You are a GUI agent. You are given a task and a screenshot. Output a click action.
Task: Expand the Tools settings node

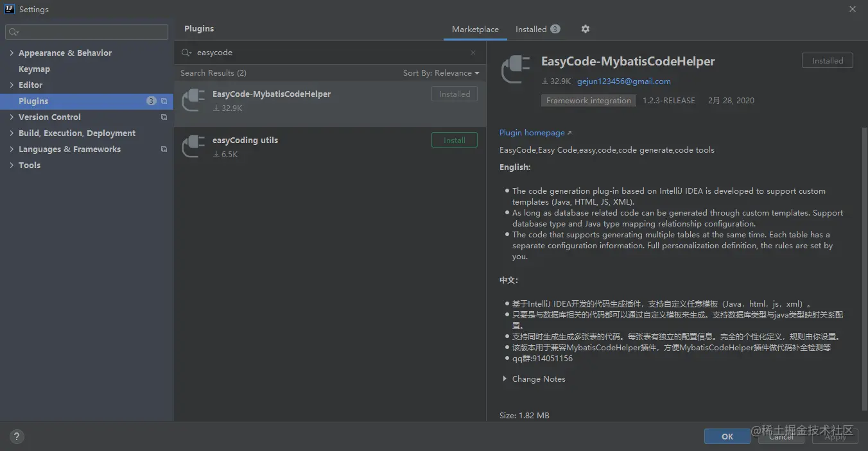(x=12, y=165)
